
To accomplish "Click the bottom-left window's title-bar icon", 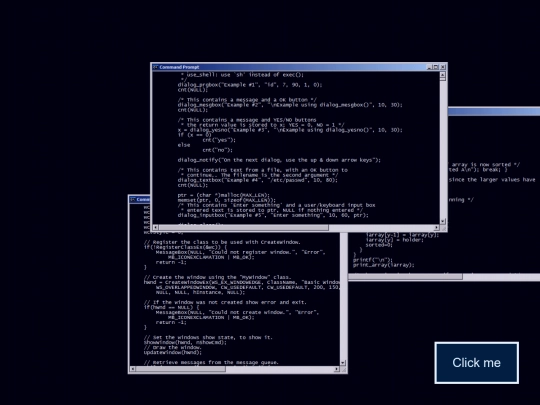I will tap(133, 199).
